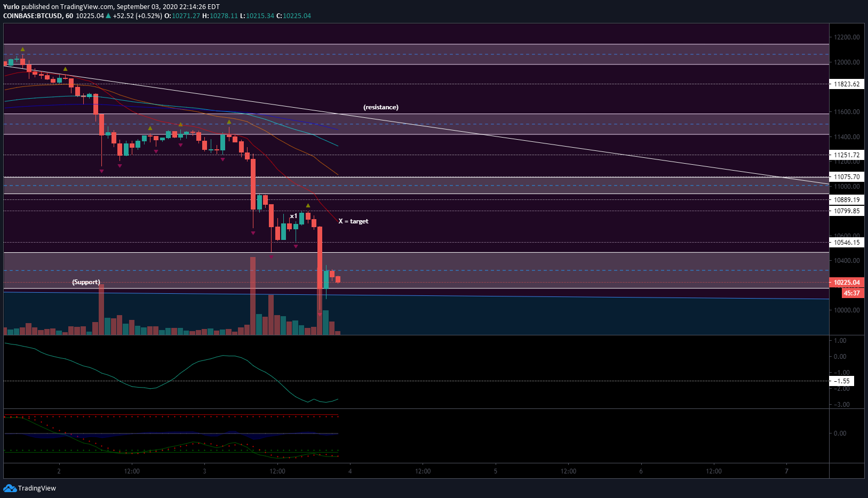Click the 10889.19 price label
The width and height of the screenshot is (868, 498).
847,200
